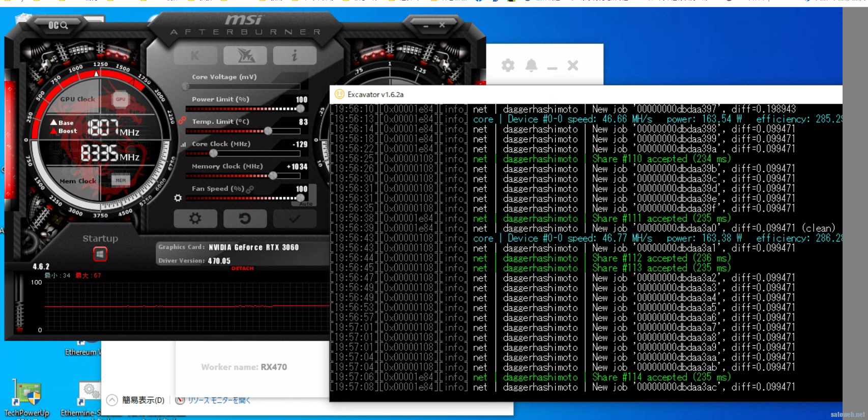Close the MSI Afterburner window
The width and height of the screenshot is (868, 420).
coord(442,25)
